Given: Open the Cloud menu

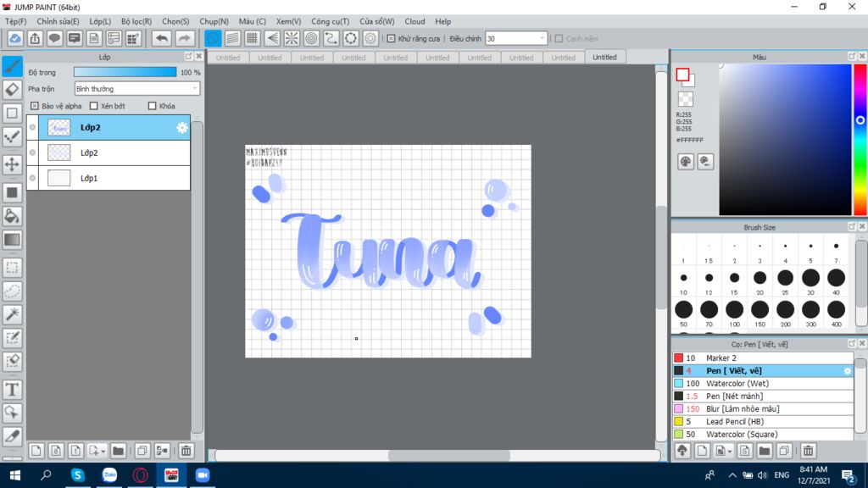Looking at the screenshot, I should (x=415, y=21).
